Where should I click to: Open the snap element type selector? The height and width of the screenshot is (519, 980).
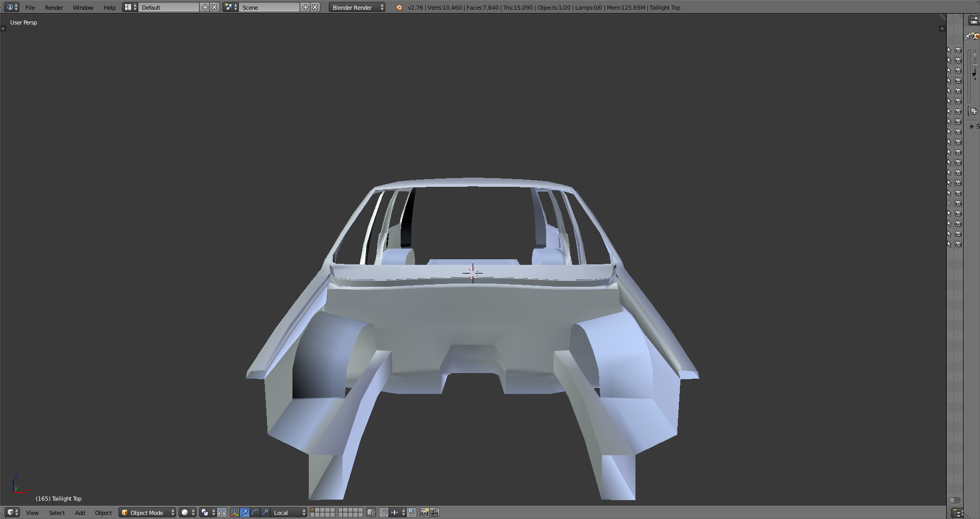[x=398, y=512]
